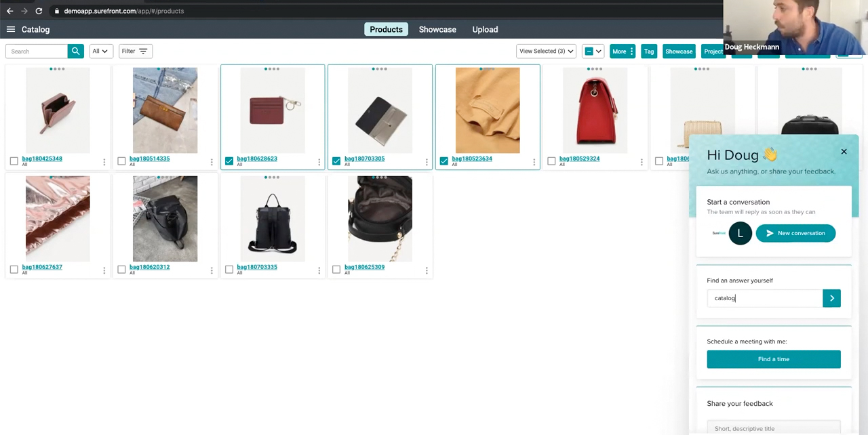The height and width of the screenshot is (435, 868).
Task: Open three-dot menu for bag180523634
Action: [x=534, y=162]
